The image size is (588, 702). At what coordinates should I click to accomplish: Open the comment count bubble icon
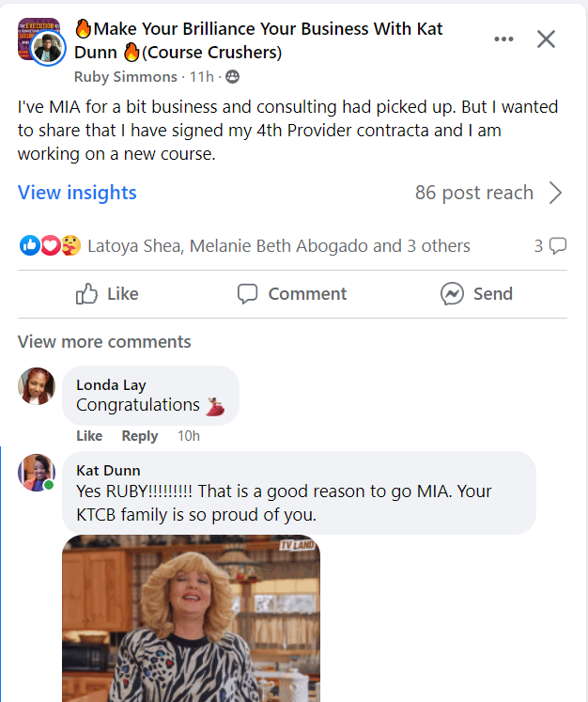pos(557,246)
